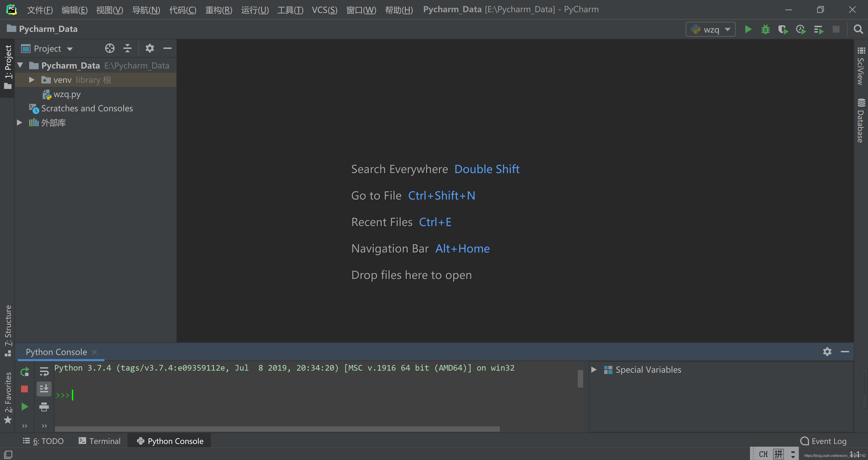This screenshot has height=460, width=868.
Task: Show more console toolbar actions left chevron
Action: 25,426
